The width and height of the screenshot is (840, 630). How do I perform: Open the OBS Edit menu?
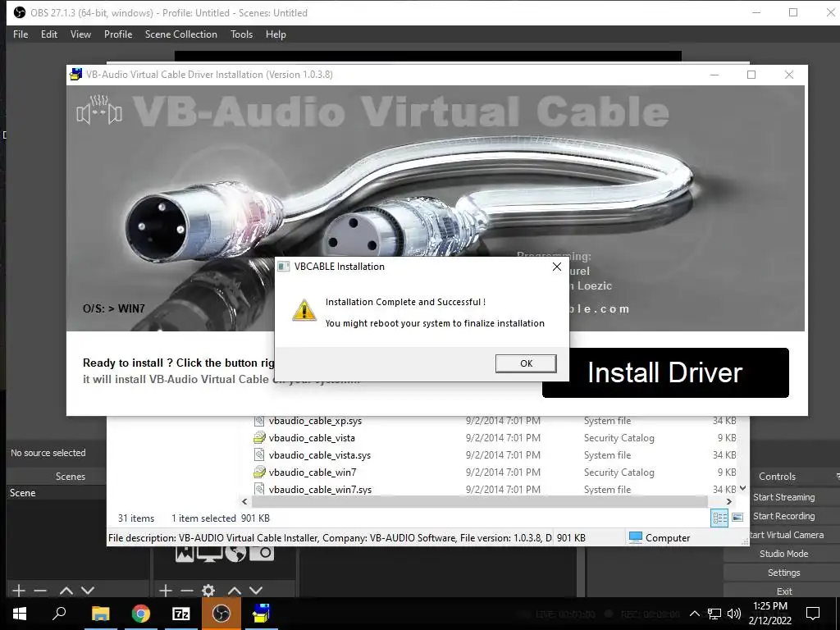click(48, 34)
